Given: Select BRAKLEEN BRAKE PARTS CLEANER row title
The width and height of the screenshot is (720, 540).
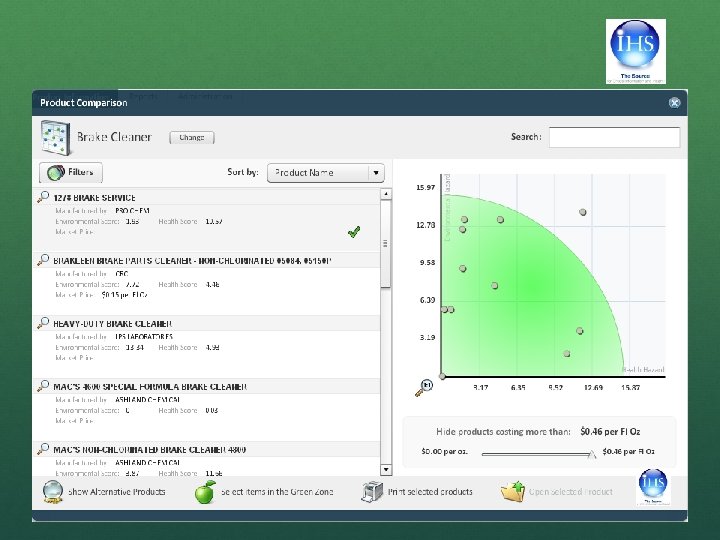Looking at the screenshot, I should point(192,261).
